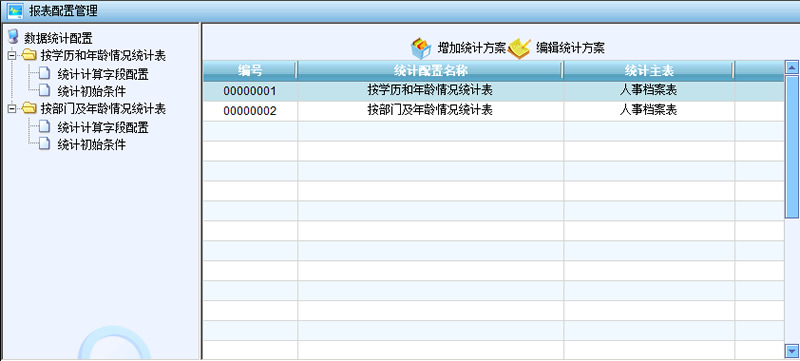Collapse the 按部门及年龄情况统计表 tree node
The width and height of the screenshot is (800, 361).
tap(12, 109)
